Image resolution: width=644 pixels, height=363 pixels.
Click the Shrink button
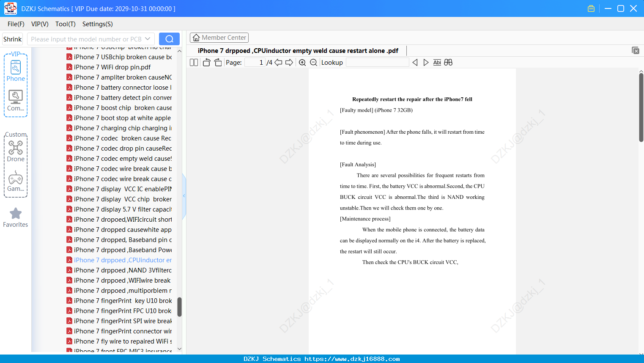(x=13, y=39)
